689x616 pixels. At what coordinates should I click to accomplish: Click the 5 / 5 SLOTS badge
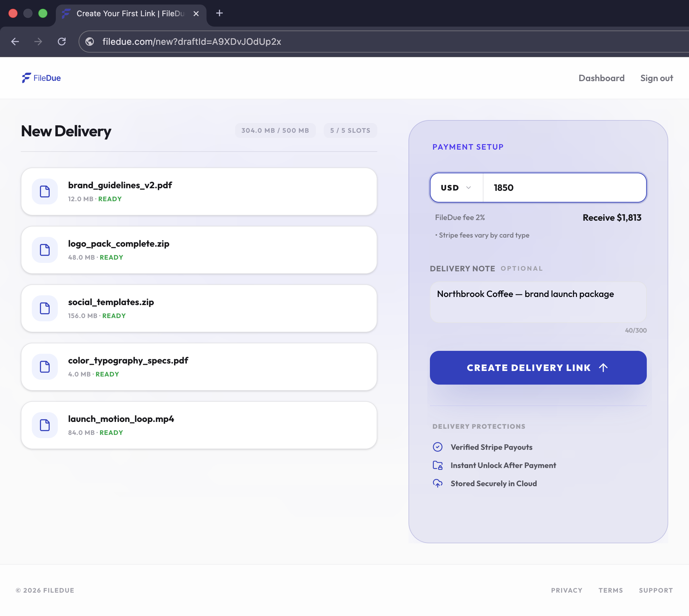click(350, 130)
